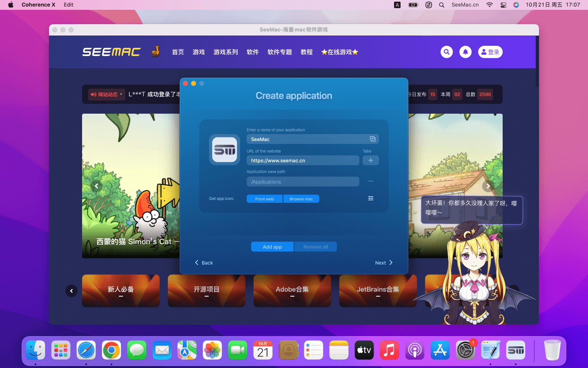The height and width of the screenshot is (368, 588).
Task: Click the SeeMac app icon preview
Action: [x=225, y=150]
